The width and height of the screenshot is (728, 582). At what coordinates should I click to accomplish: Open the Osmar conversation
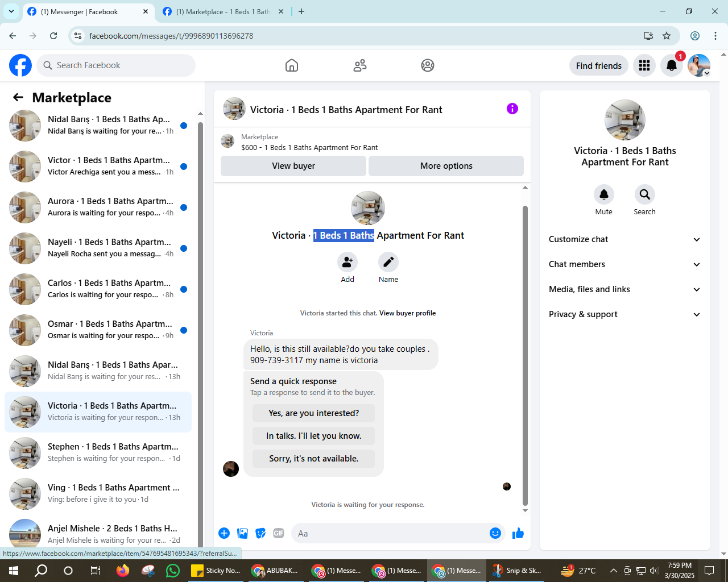[98, 330]
